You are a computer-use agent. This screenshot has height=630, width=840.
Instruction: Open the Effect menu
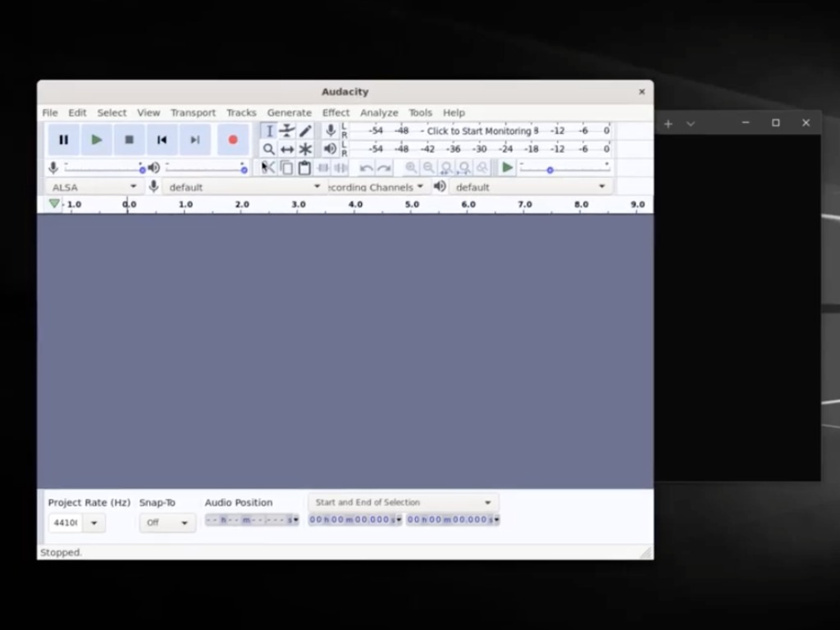(336, 112)
